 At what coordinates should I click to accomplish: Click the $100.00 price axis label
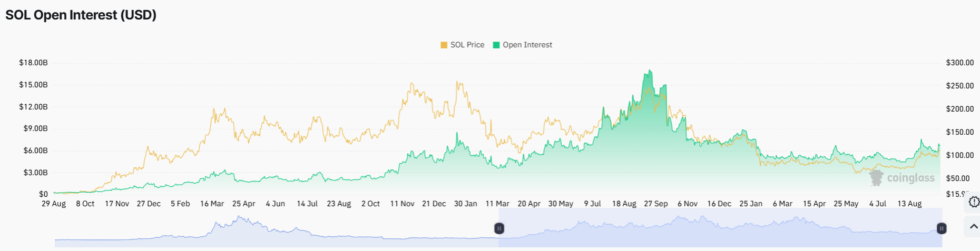pos(960,155)
